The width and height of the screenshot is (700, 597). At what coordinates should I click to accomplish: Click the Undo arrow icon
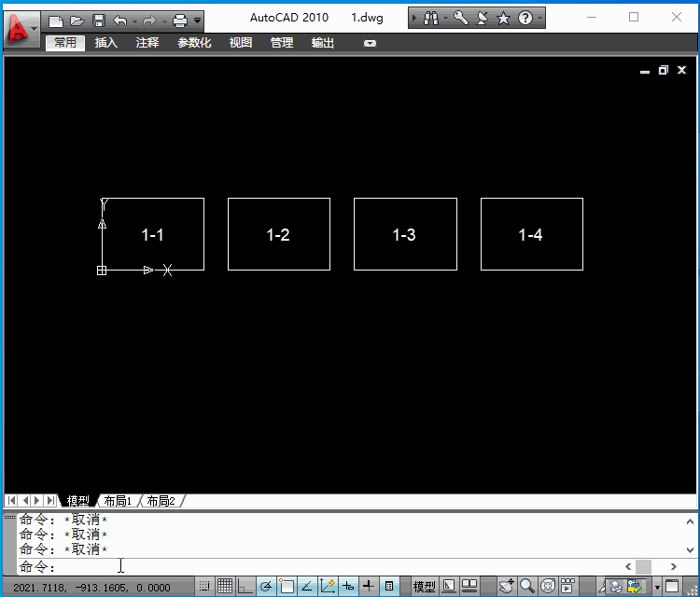[x=120, y=21]
